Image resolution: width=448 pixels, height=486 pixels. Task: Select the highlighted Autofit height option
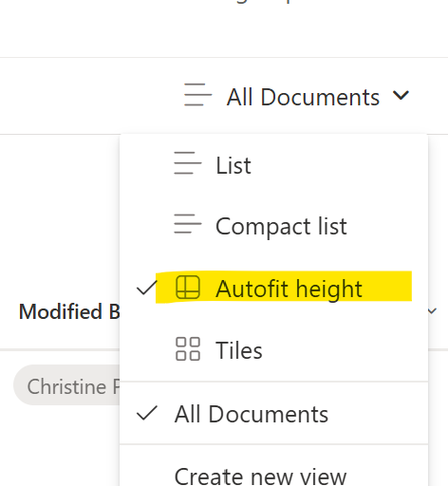(274, 289)
